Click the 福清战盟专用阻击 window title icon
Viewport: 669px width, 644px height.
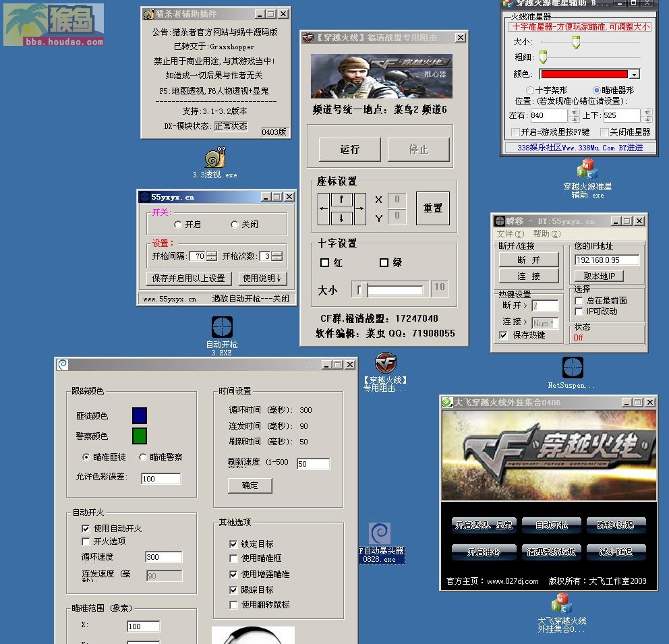[308, 38]
